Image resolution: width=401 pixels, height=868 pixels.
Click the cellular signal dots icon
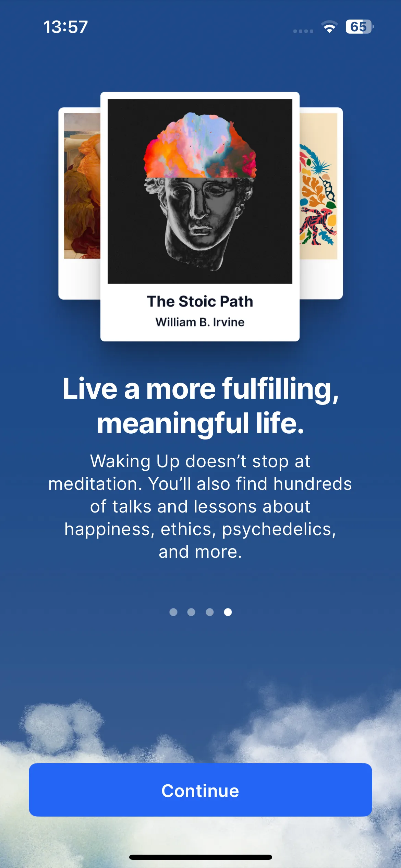pyautogui.click(x=303, y=31)
